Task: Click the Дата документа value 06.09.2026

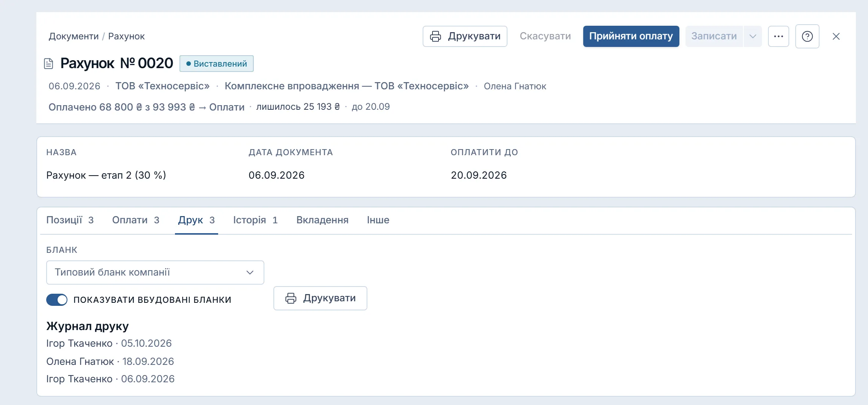Action: point(276,175)
